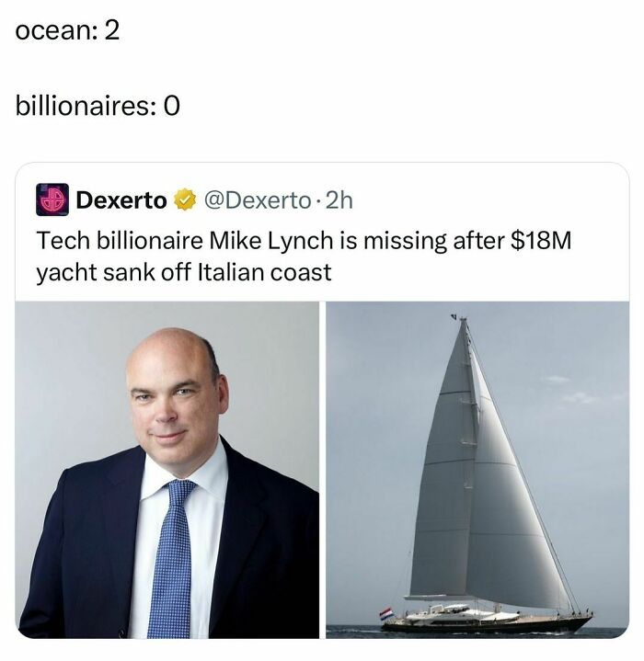Click the yacht's dark hull
The width and height of the screenshot is (644, 661).
pyautogui.click(x=488, y=623)
